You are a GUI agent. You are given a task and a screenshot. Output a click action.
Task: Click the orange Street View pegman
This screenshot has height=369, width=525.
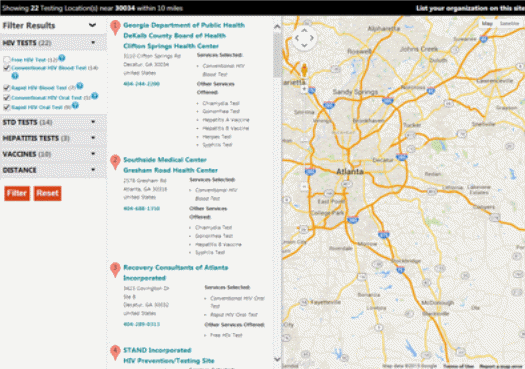304,70
